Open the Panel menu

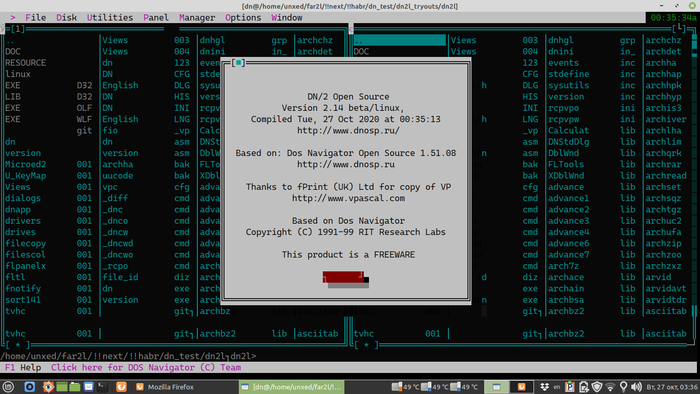click(156, 17)
